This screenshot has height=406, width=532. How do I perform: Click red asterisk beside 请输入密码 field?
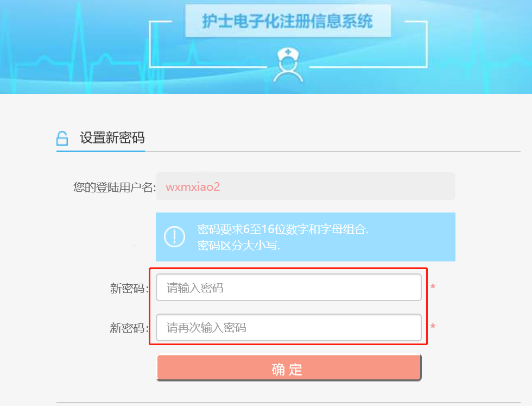tap(433, 286)
